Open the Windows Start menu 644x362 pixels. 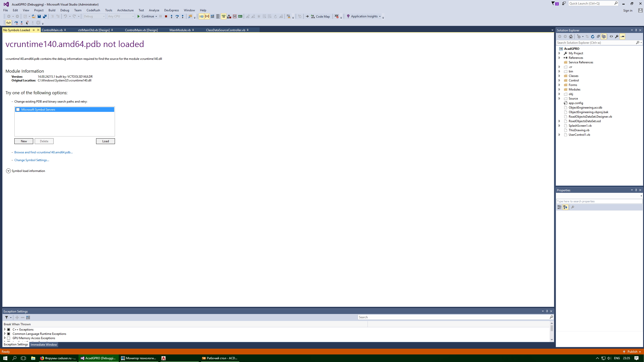[x=5, y=358]
